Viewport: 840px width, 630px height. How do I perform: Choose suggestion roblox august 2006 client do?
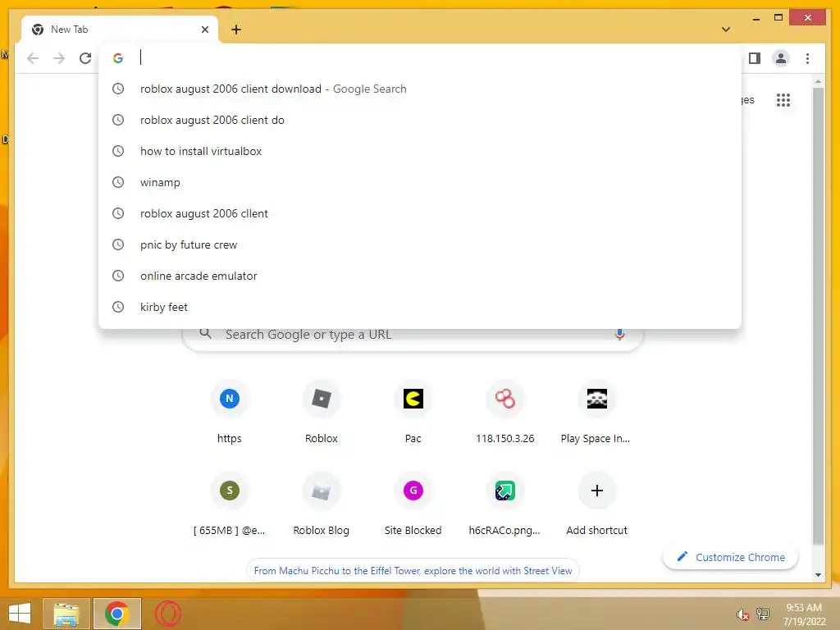pos(420,120)
